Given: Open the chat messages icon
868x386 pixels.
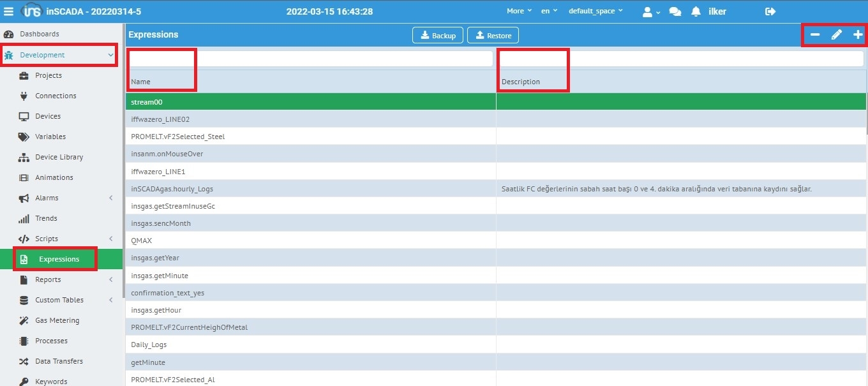Looking at the screenshot, I should (675, 11).
